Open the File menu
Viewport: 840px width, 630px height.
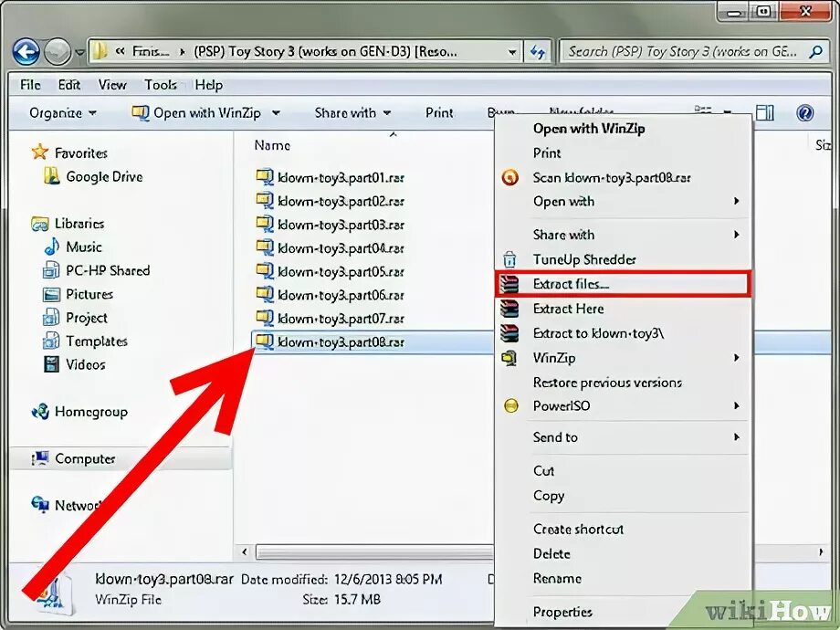[30, 85]
